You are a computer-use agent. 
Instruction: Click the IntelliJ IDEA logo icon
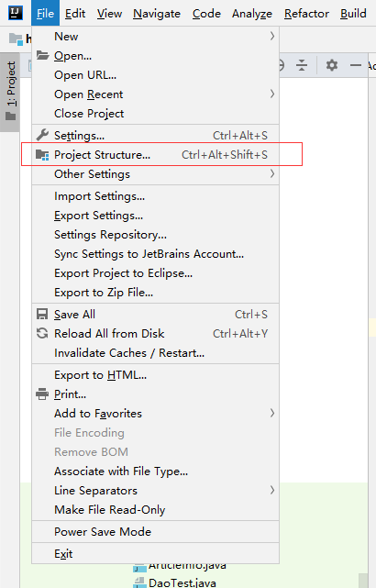tap(16, 13)
